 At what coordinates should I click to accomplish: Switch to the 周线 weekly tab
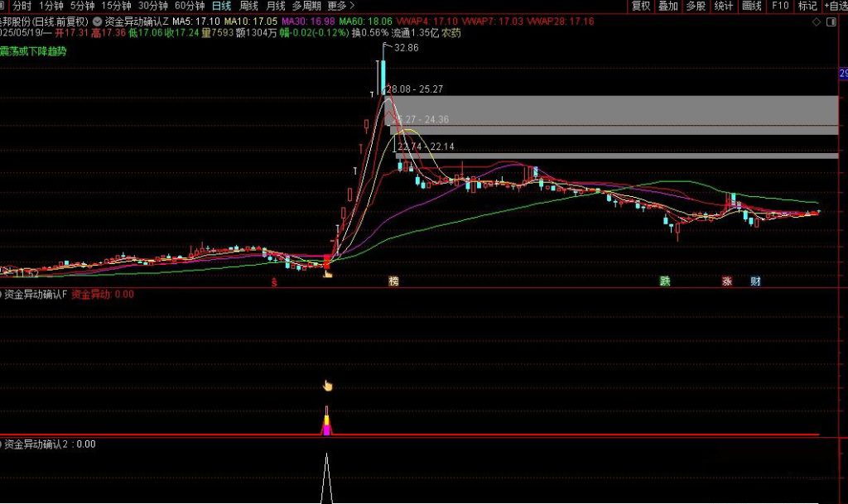[248, 6]
